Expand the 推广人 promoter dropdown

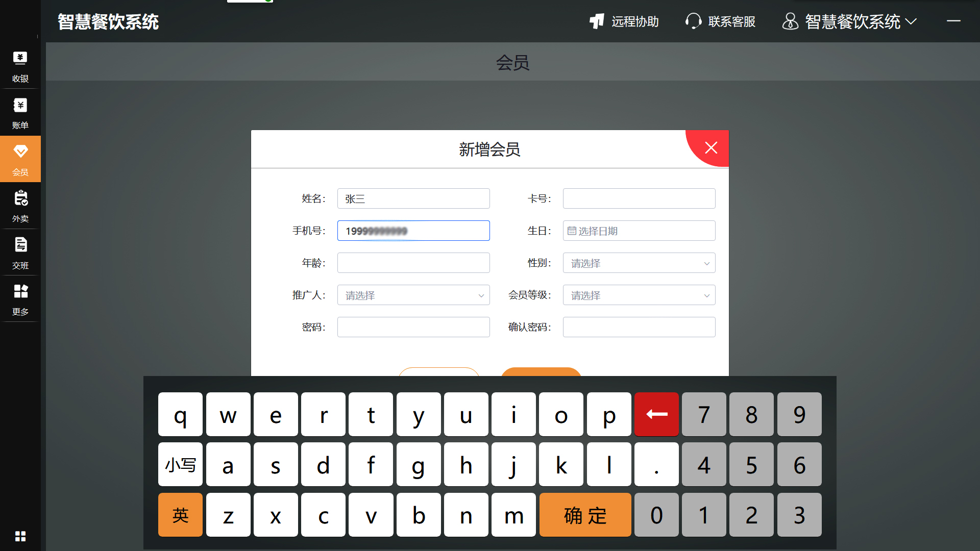pyautogui.click(x=413, y=295)
